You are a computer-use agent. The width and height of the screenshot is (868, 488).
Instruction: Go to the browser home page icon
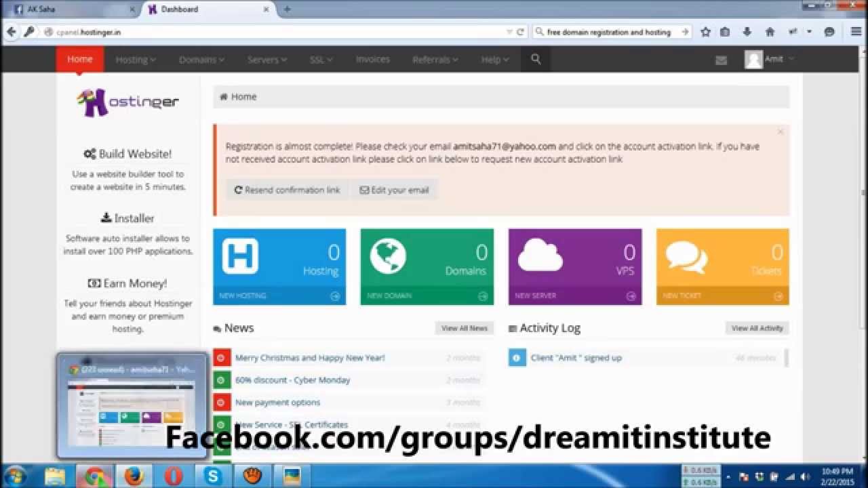770,32
